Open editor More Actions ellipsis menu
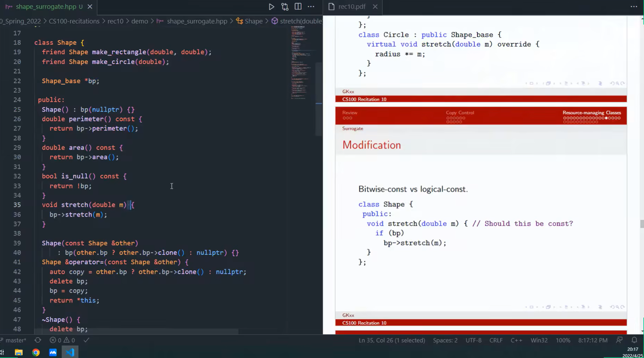Image resolution: width=644 pixels, height=358 pixels. pos(311,6)
